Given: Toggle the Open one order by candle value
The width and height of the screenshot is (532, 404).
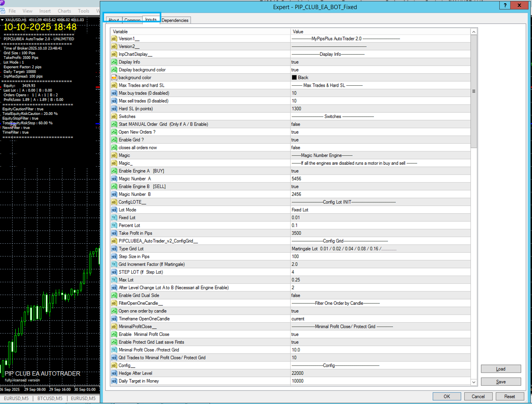Looking at the screenshot, I should [x=295, y=311].
